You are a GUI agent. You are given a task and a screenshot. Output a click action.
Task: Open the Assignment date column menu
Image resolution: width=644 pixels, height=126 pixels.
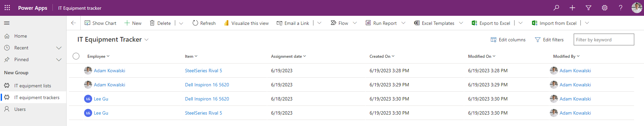pos(288,56)
